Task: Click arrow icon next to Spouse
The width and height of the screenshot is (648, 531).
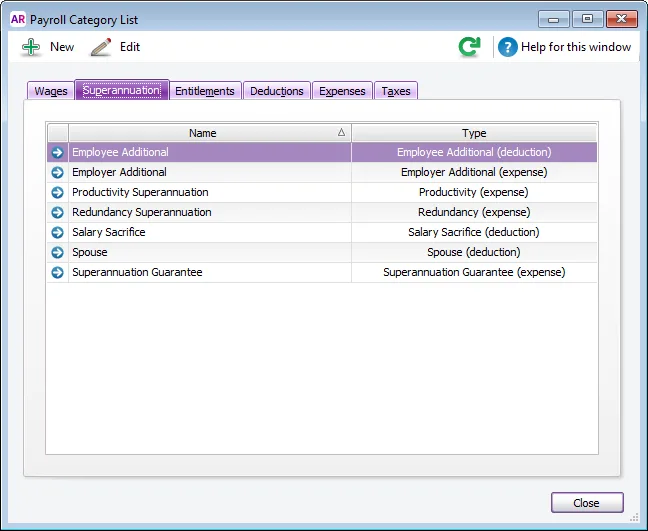Action: click(x=57, y=252)
